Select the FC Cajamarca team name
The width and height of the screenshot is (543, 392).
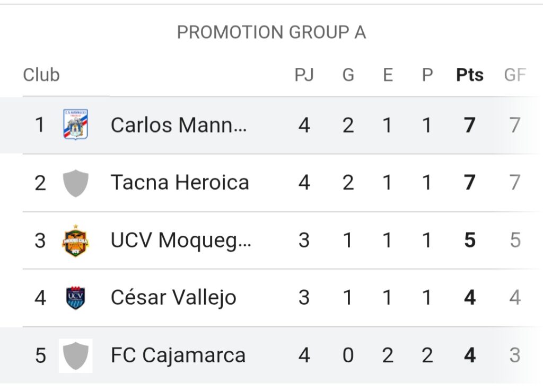[x=178, y=355]
